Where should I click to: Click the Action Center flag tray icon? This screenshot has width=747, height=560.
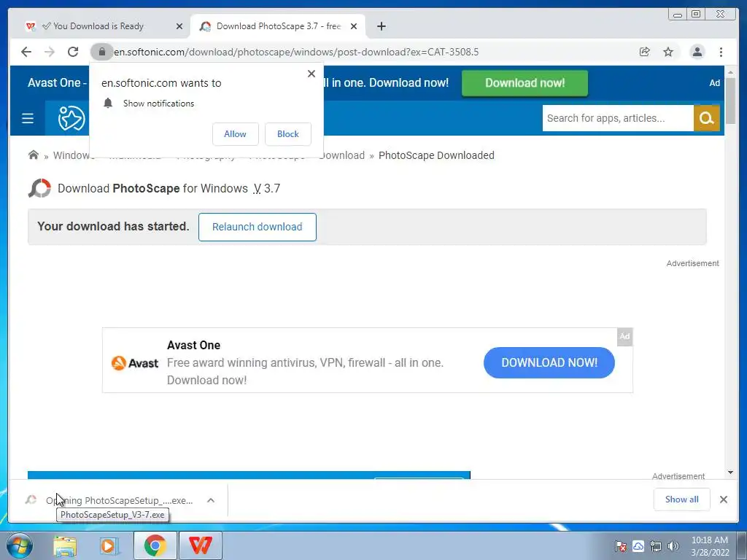click(x=620, y=546)
